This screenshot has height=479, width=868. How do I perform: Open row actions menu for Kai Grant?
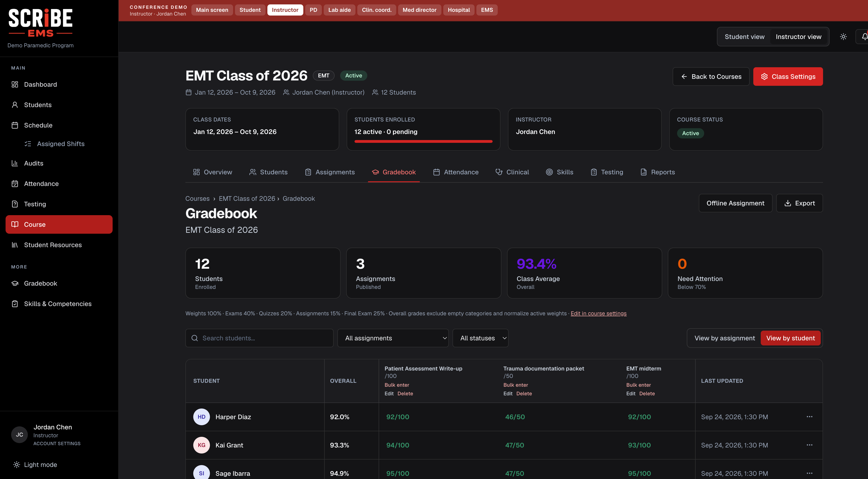pyautogui.click(x=809, y=445)
